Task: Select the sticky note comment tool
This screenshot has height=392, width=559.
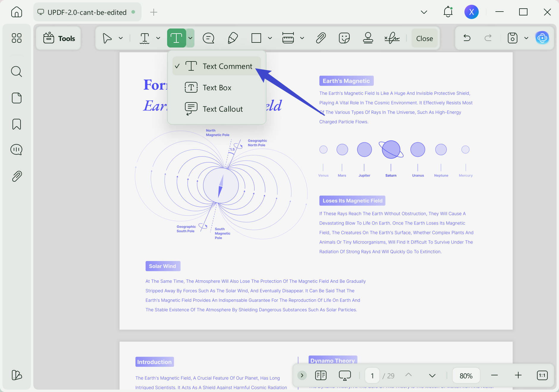Action: (208, 38)
